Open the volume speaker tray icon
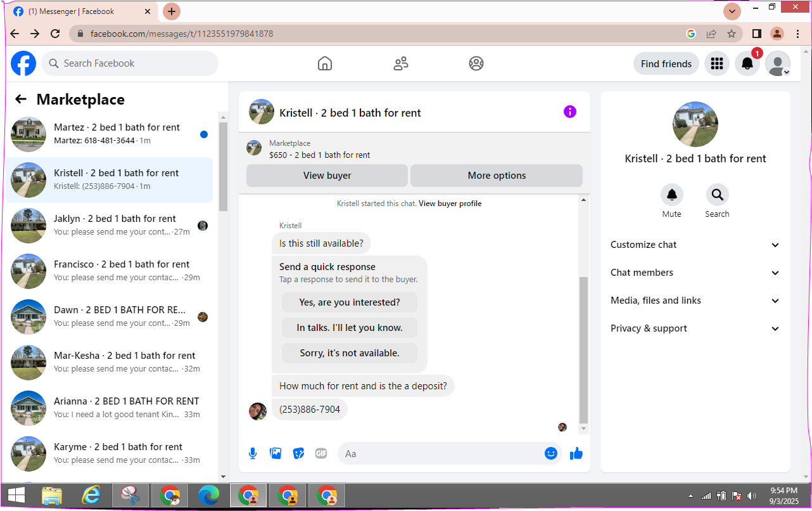812x511 pixels. [x=752, y=496]
